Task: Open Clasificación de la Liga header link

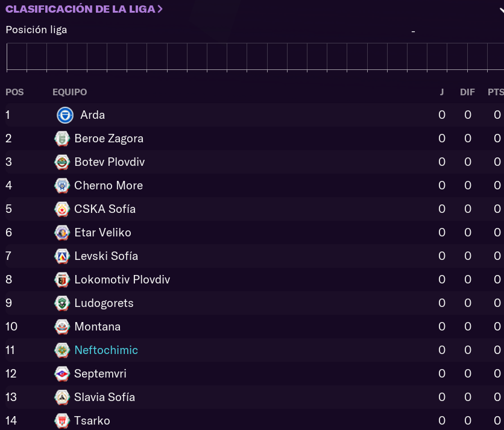Action: coord(84,9)
